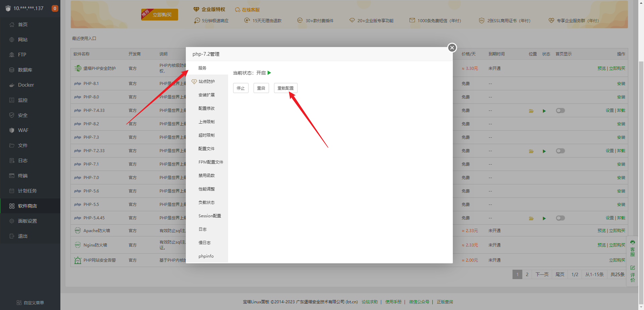Switch to the 负载状态 tab
Image resolution: width=644 pixels, height=310 pixels.
click(x=207, y=202)
